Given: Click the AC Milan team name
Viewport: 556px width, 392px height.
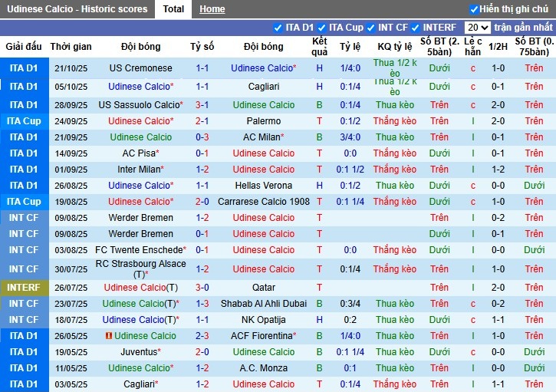Looking at the screenshot, I should coord(261,137).
